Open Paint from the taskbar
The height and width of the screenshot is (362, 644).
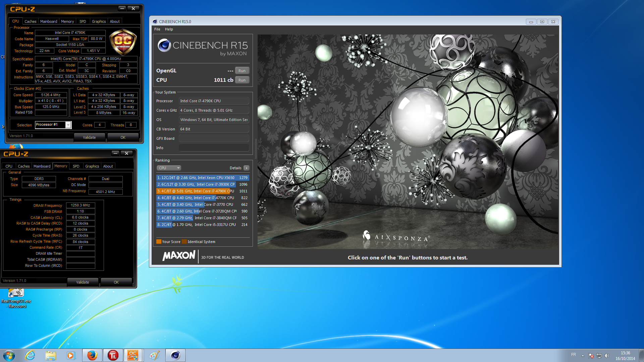[154, 355]
